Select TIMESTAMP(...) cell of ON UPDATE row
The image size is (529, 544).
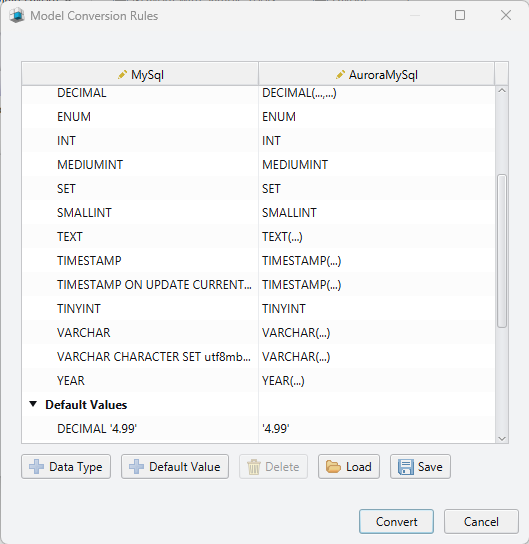[x=376, y=284]
